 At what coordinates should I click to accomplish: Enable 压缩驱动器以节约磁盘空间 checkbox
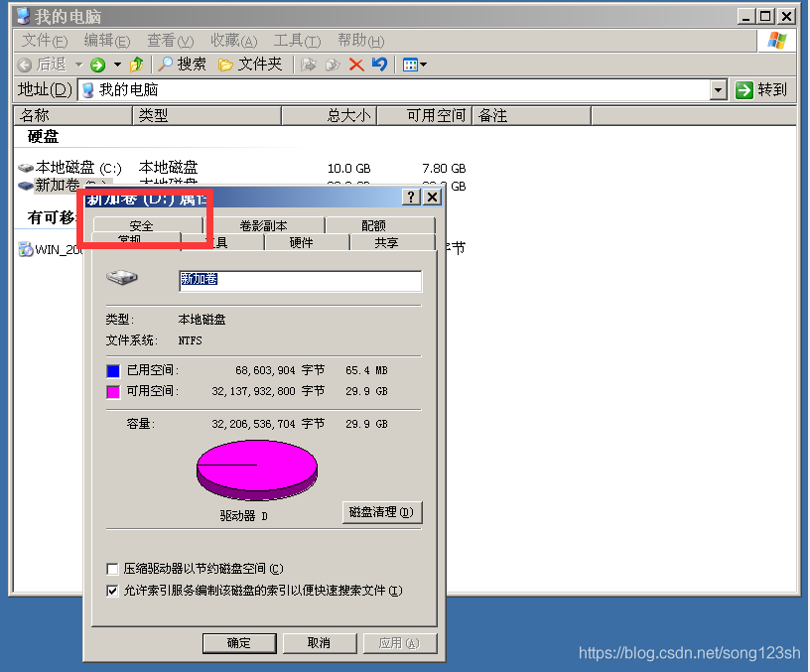tap(112, 569)
